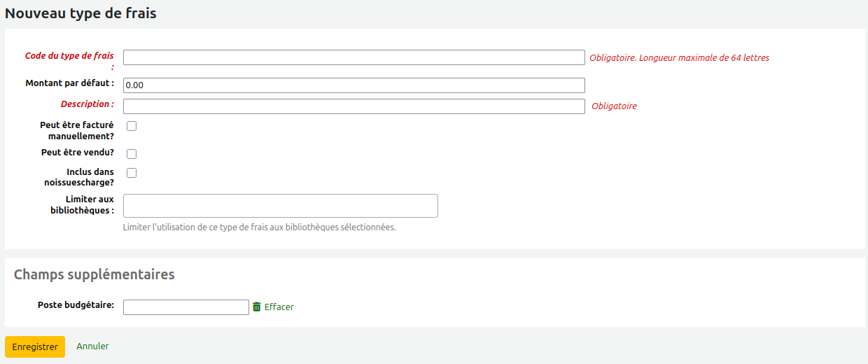This screenshot has width=868, height=364.
Task: Click the 'Montant par défaut' label
Action: click(69, 83)
